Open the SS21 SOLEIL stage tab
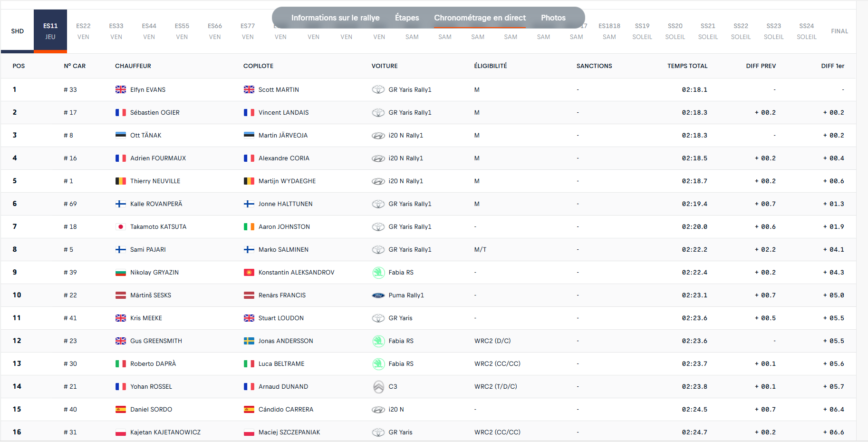 pos(708,31)
